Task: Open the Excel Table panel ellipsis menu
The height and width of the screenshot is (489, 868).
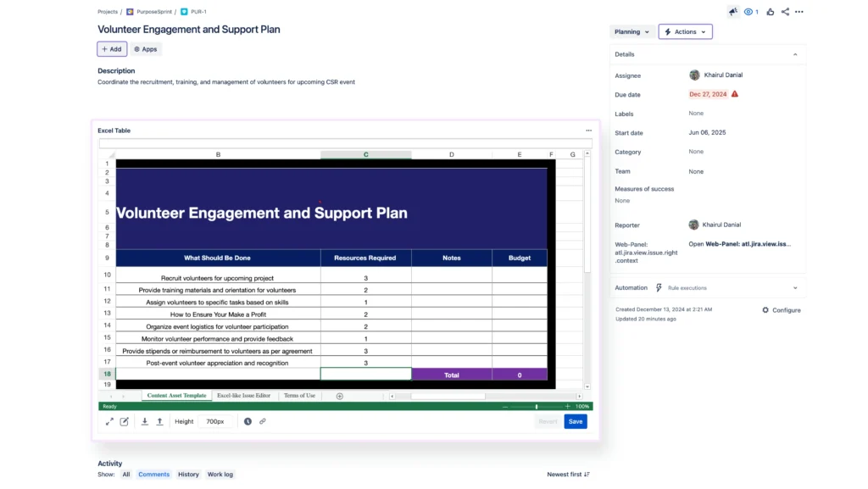Action: [x=588, y=131]
